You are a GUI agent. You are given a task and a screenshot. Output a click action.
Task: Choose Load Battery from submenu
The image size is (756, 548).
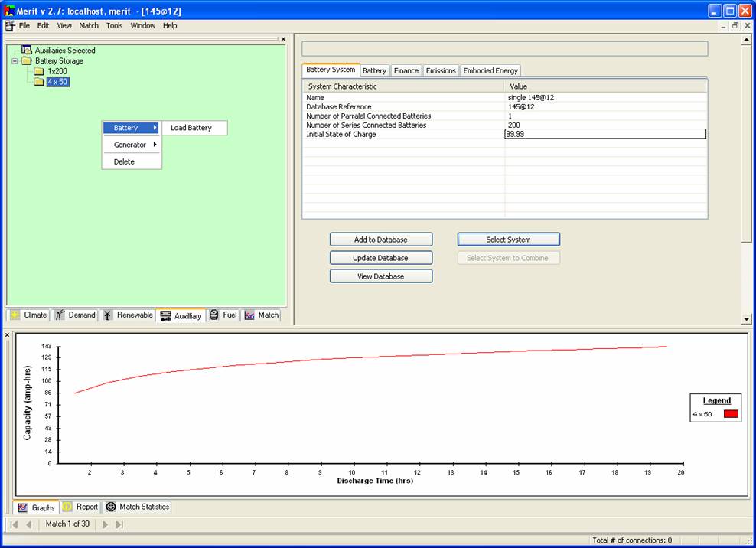(191, 128)
